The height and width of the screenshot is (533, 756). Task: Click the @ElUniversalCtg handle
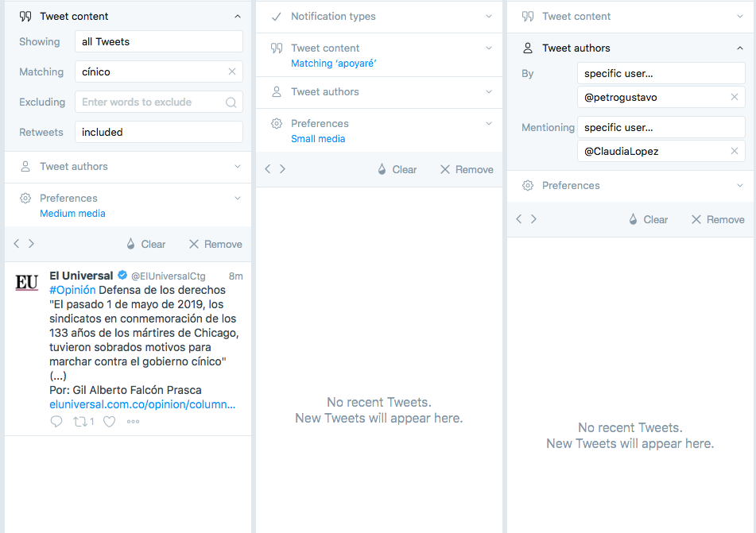tap(169, 276)
